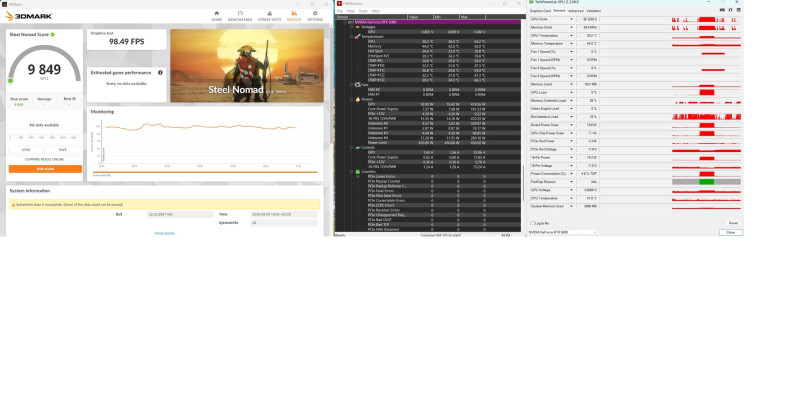The width and height of the screenshot is (800, 415).
Task: Open the View menu in HWMonitor
Action: click(x=351, y=11)
